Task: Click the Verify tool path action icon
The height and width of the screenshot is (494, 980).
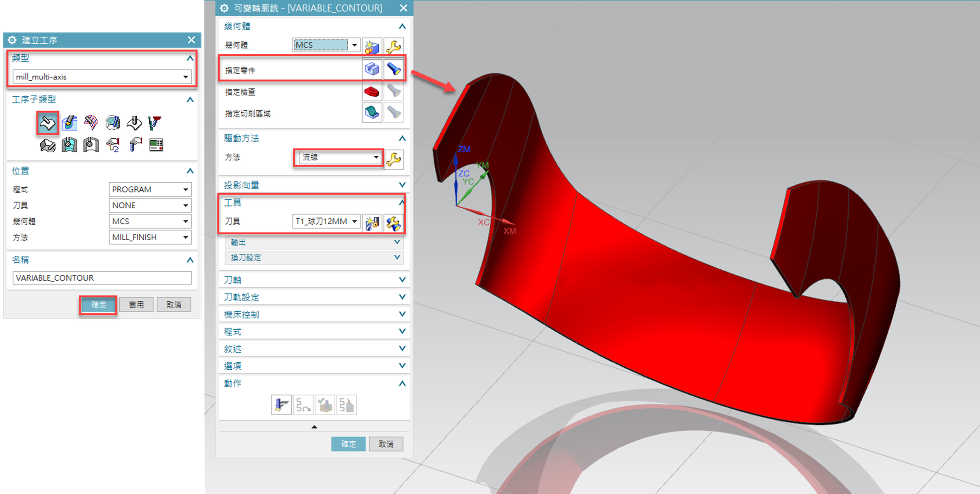Action: pyautogui.click(x=325, y=405)
